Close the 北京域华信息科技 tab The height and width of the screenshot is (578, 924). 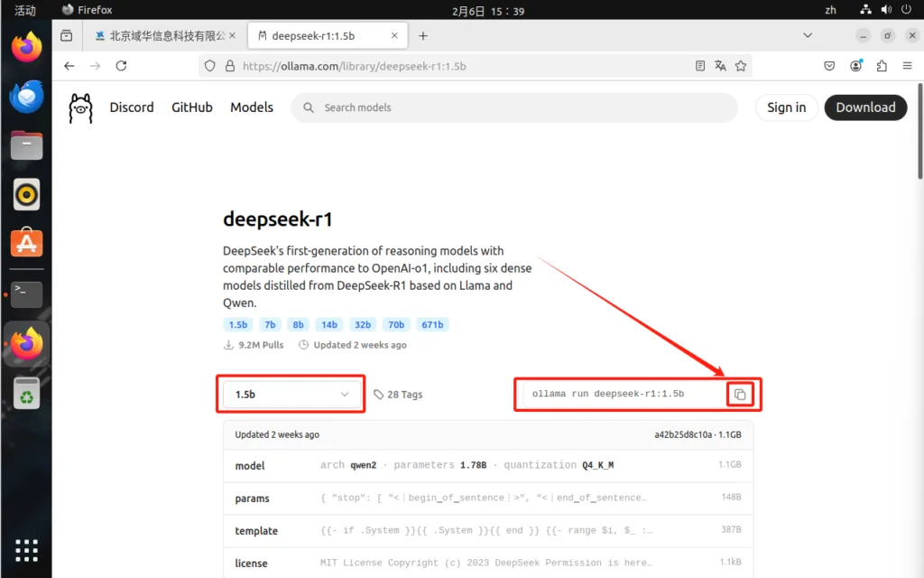tap(232, 36)
